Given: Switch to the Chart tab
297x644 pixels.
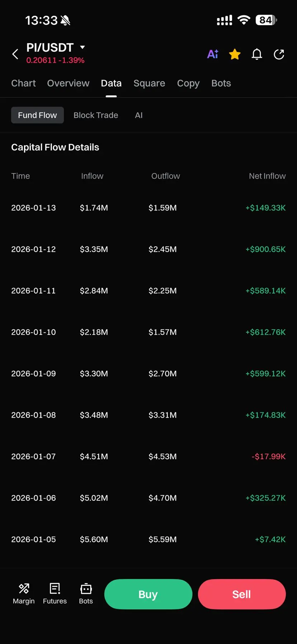Looking at the screenshot, I should pyautogui.click(x=23, y=83).
